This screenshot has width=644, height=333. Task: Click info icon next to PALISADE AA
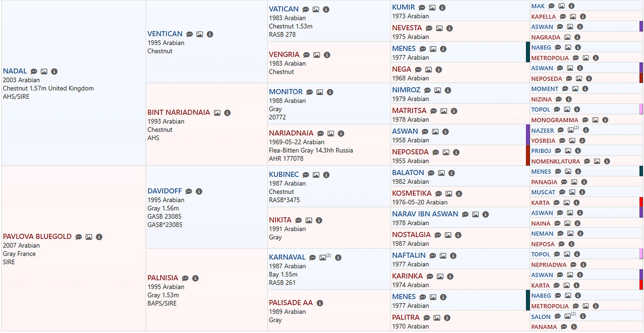pos(320,303)
